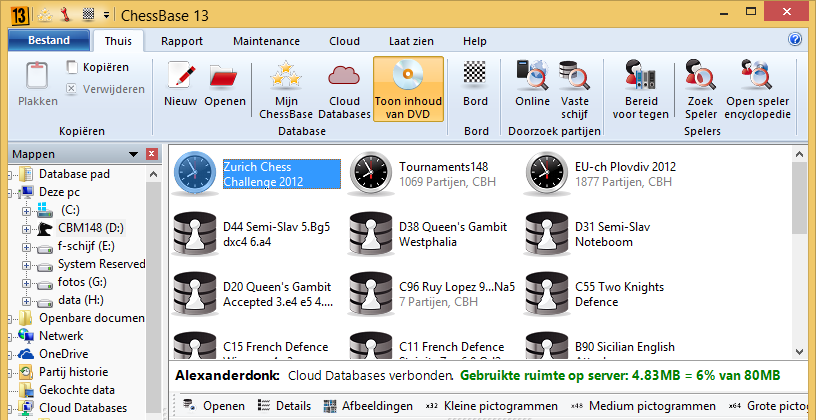The image size is (816, 420).
Task: Expand the System Reserved drive node
Action: tap(27, 265)
